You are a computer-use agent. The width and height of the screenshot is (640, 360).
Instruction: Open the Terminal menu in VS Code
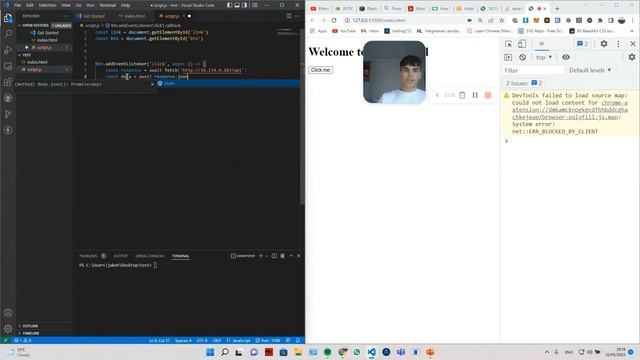pos(107,5)
